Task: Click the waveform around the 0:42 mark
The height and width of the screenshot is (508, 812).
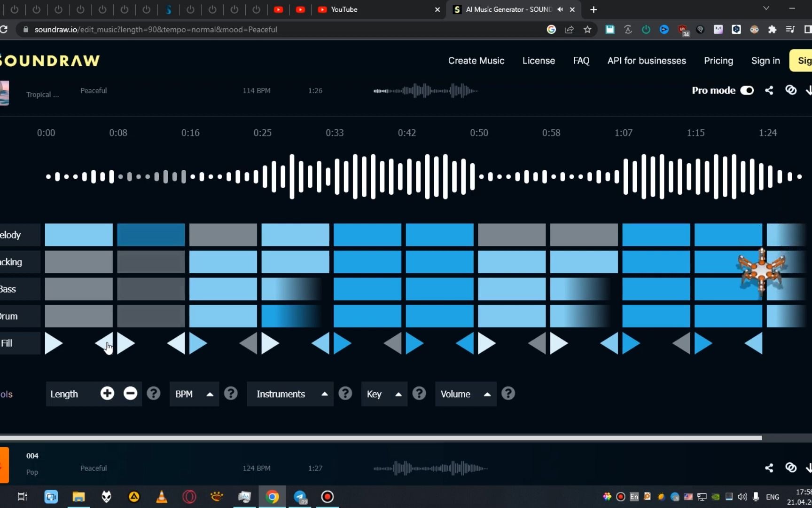Action: point(407,176)
